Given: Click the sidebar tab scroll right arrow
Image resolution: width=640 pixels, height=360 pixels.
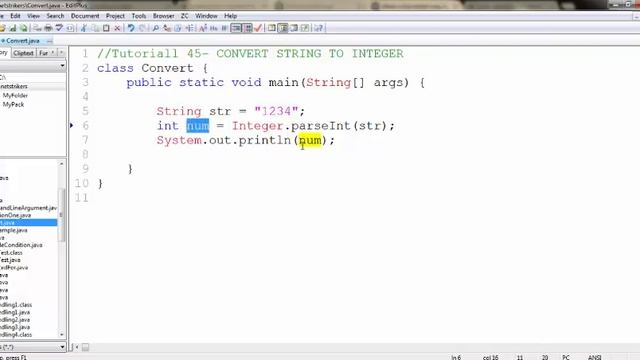Looking at the screenshot, I should coord(61,53).
